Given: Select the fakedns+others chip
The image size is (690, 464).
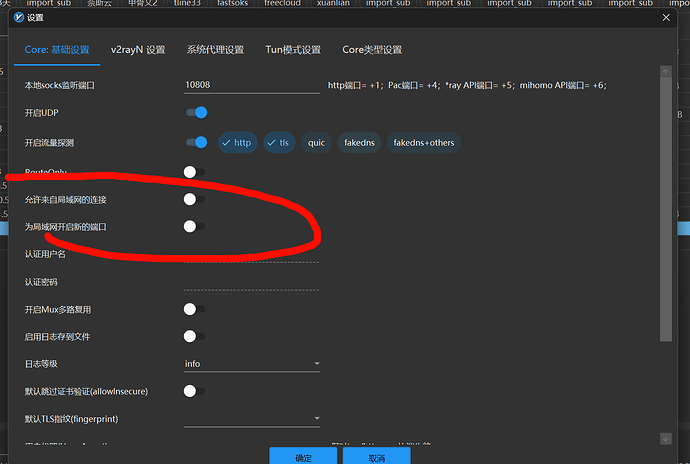Looking at the screenshot, I should click(x=423, y=143).
